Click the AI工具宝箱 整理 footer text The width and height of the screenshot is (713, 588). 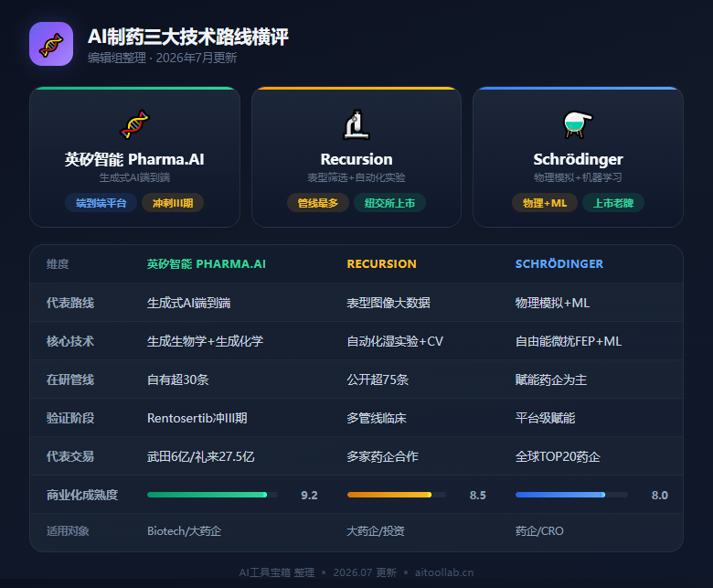tap(277, 572)
